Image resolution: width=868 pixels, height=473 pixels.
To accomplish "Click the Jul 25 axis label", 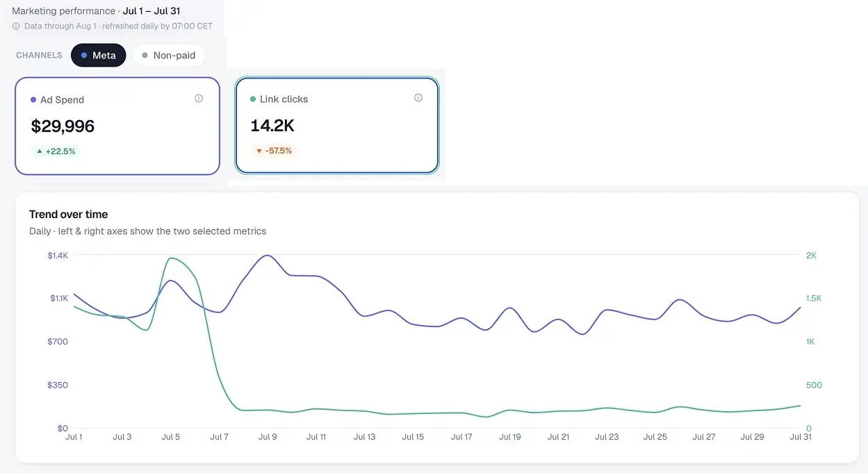I will tap(655, 437).
